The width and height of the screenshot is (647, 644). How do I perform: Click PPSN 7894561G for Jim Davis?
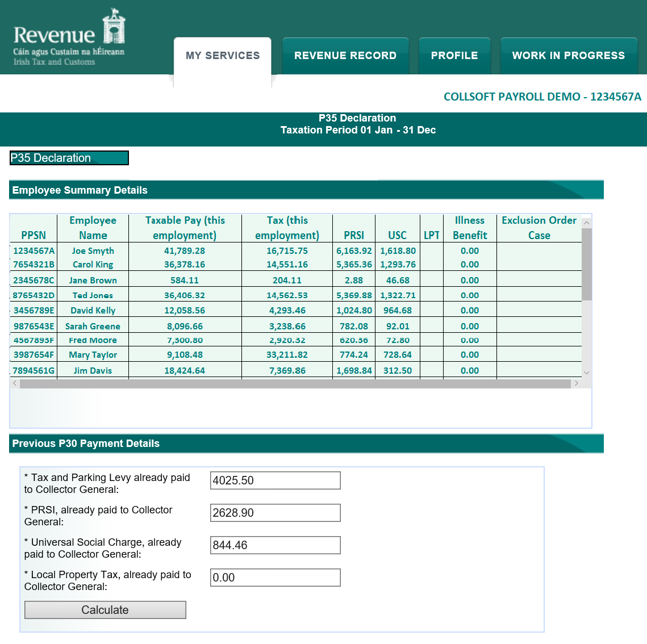tap(34, 370)
